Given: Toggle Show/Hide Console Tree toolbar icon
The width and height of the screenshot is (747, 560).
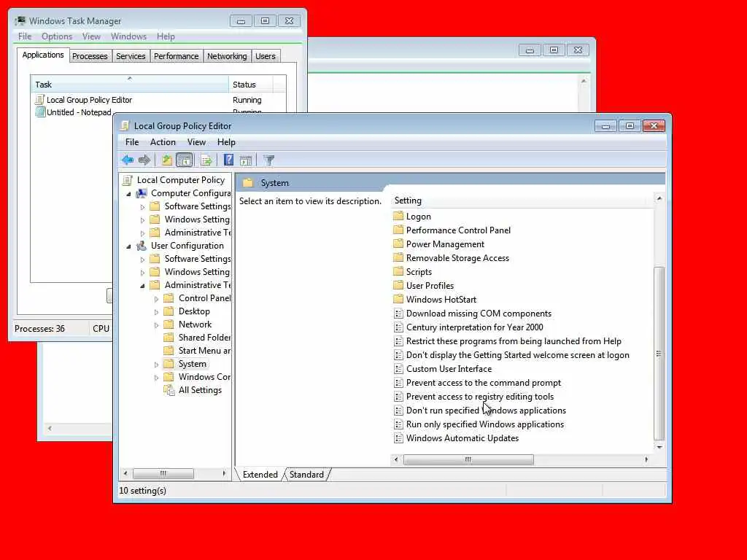Looking at the screenshot, I should [x=185, y=160].
